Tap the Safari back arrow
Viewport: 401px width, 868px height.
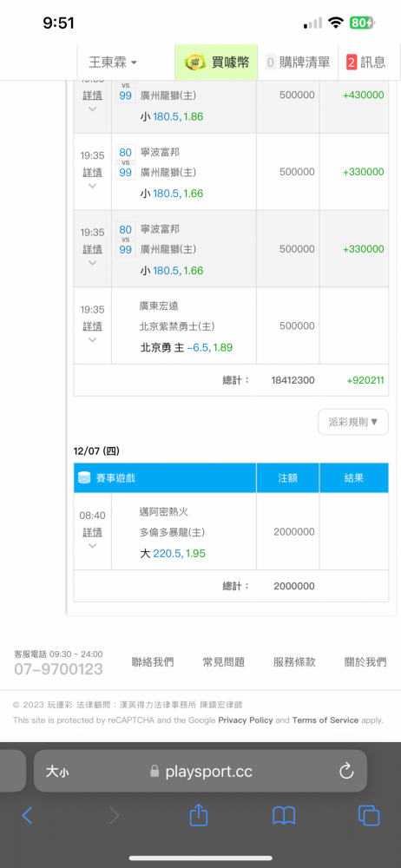[x=27, y=815]
